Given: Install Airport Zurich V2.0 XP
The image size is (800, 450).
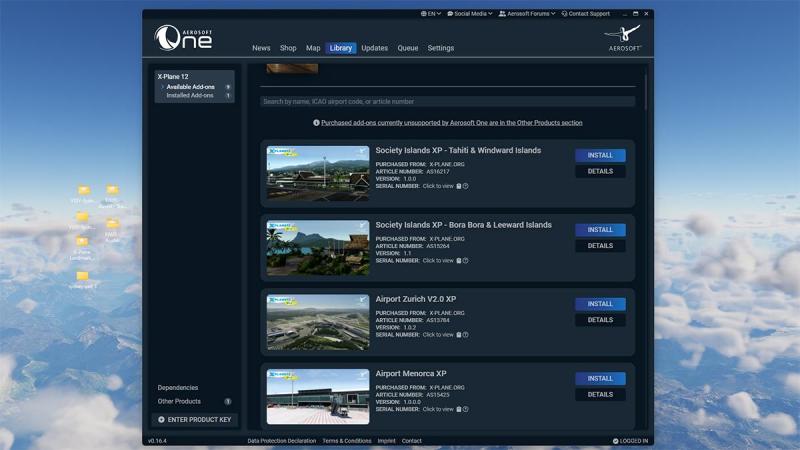Looking at the screenshot, I should 600,304.
